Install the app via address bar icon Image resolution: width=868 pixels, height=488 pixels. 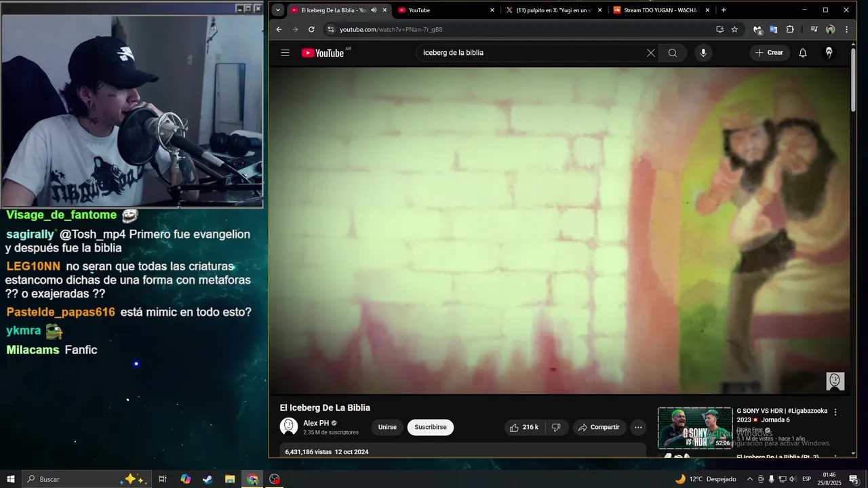click(720, 29)
